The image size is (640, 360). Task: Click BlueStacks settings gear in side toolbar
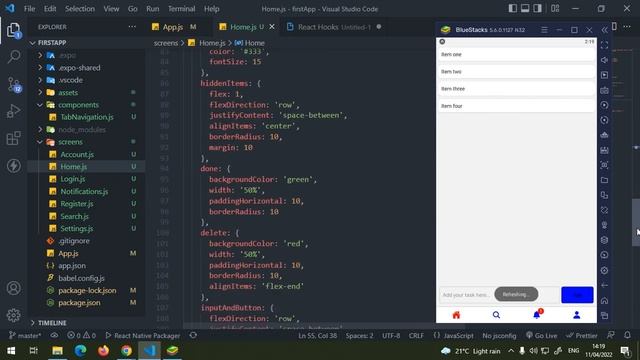604,270
